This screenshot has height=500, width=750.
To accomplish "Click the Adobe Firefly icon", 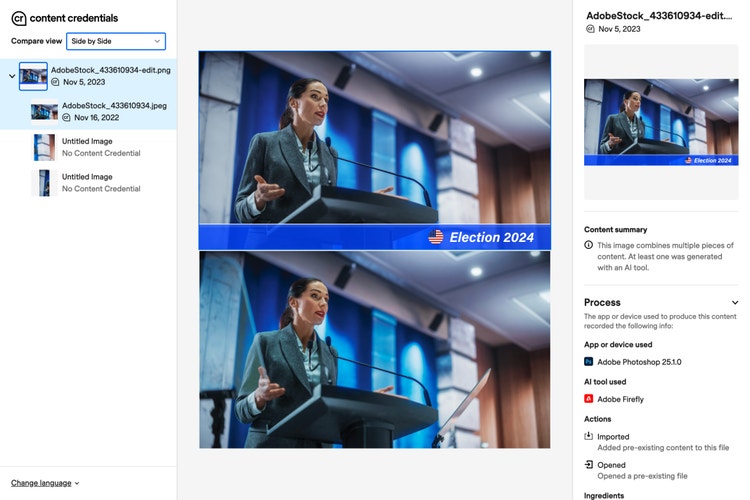I will point(589,398).
